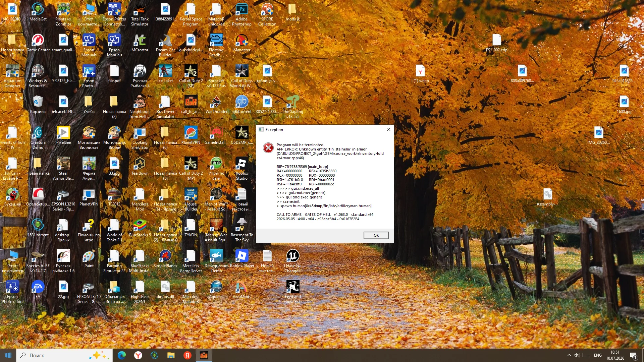Select the Epson Photo+ icon
Viewport: 644px width, 362px height.
89,76
